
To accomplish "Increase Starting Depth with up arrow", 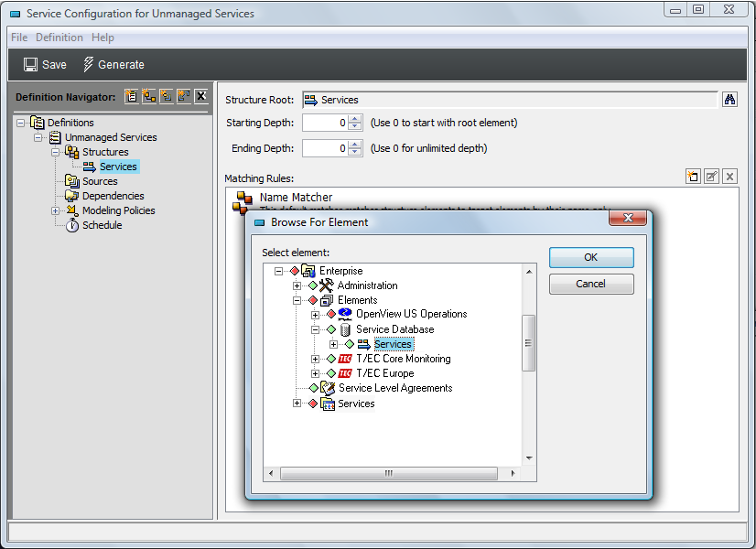I will tap(355, 119).
